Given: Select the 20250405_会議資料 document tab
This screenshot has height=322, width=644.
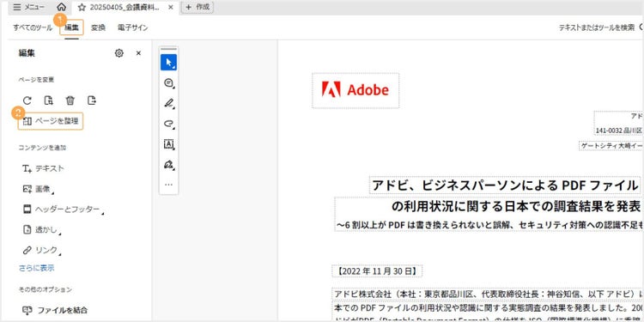Looking at the screenshot, I should (x=125, y=8).
